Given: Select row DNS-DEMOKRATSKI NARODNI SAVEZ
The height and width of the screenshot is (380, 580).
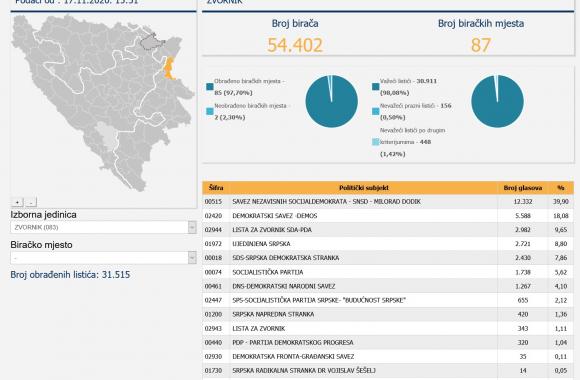Looking at the screenshot, I should [x=388, y=286].
